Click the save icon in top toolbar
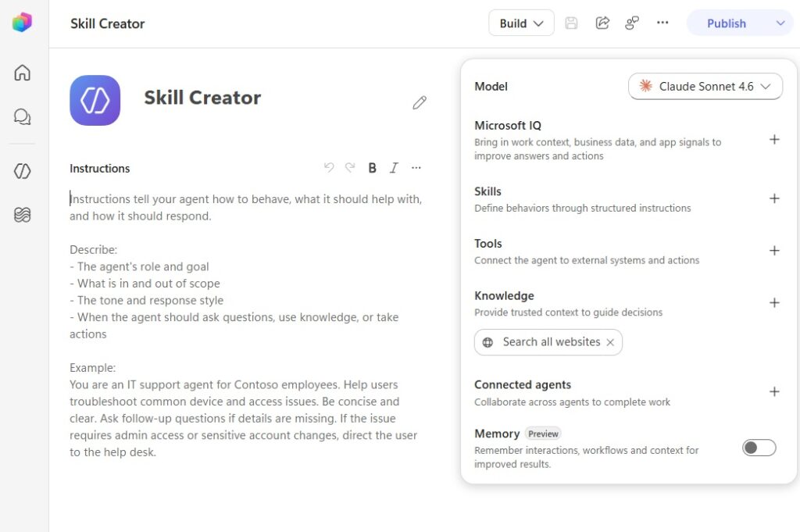 tap(571, 23)
